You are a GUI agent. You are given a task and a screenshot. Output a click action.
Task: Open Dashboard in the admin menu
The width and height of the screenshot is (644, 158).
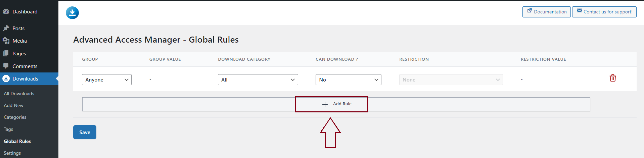coord(29,11)
